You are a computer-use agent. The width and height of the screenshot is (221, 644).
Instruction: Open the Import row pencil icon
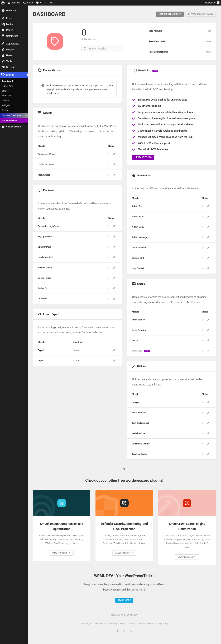114,360
